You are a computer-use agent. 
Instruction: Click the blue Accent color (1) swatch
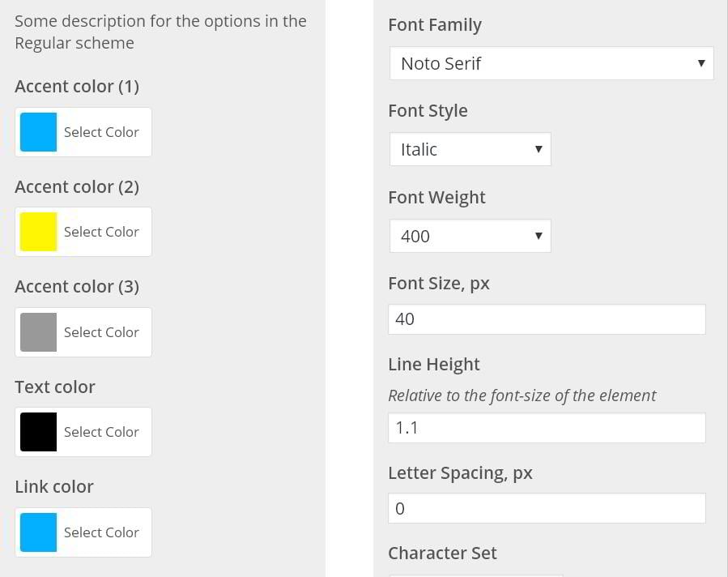38,132
